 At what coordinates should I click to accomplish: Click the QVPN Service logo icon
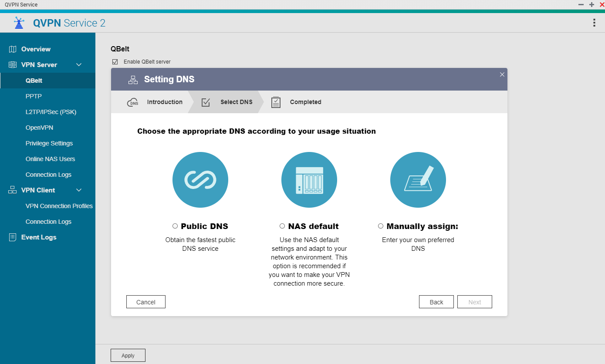point(19,23)
